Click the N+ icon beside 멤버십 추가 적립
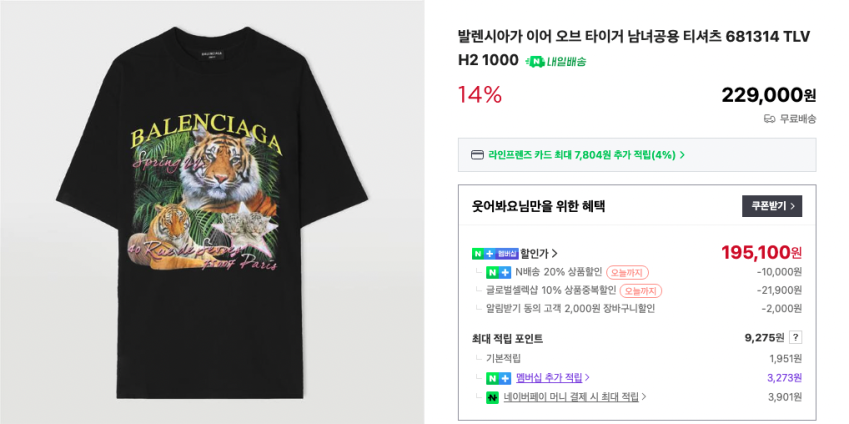Screen dimensions: 849x424 click(x=498, y=378)
